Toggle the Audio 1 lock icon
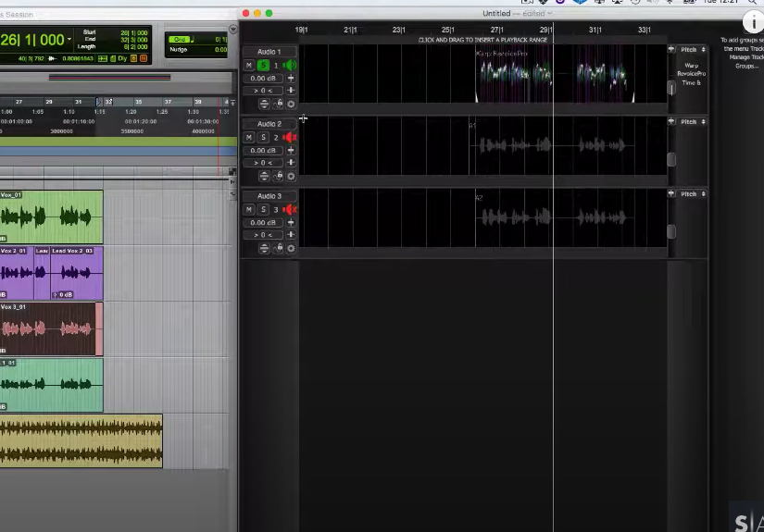The image size is (764, 532). click(x=278, y=104)
